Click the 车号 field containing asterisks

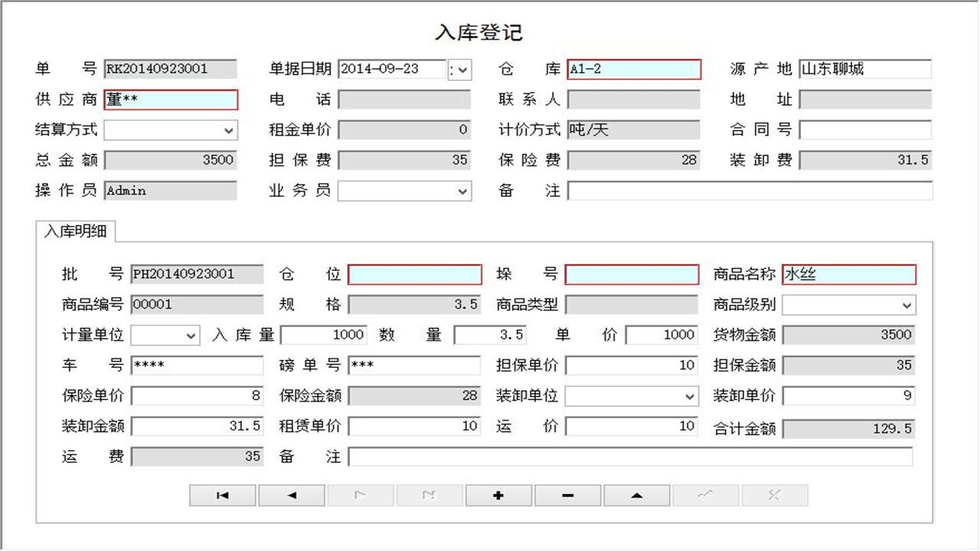(x=198, y=365)
